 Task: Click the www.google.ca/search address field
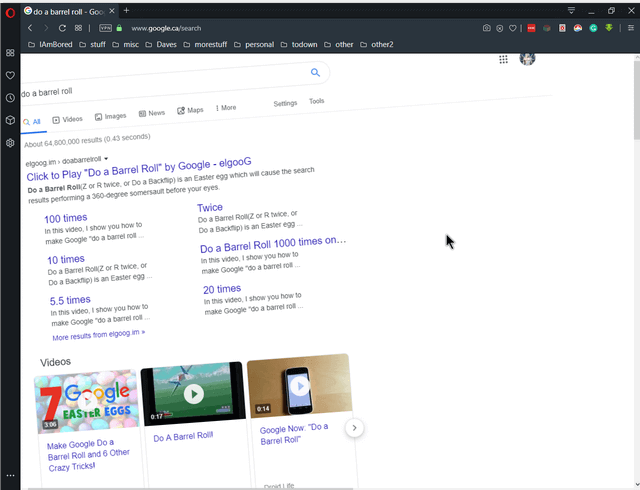[x=166, y=28]
